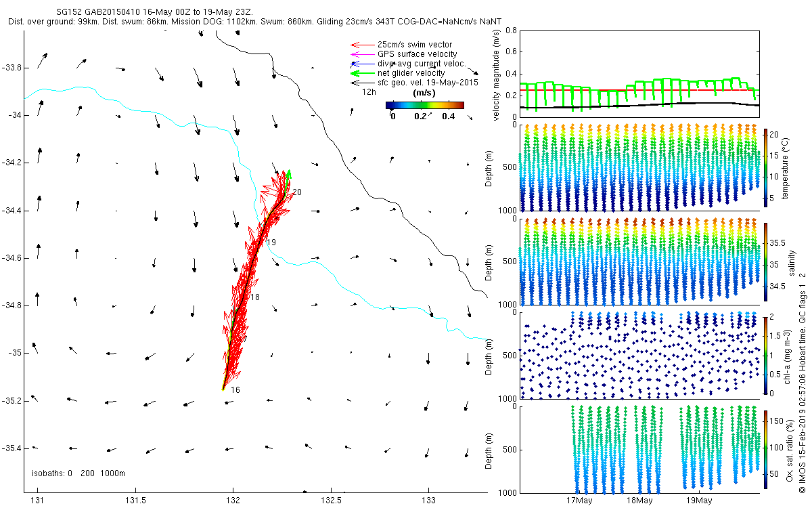Click the red swim vector legend arrow

coord(361,45)
